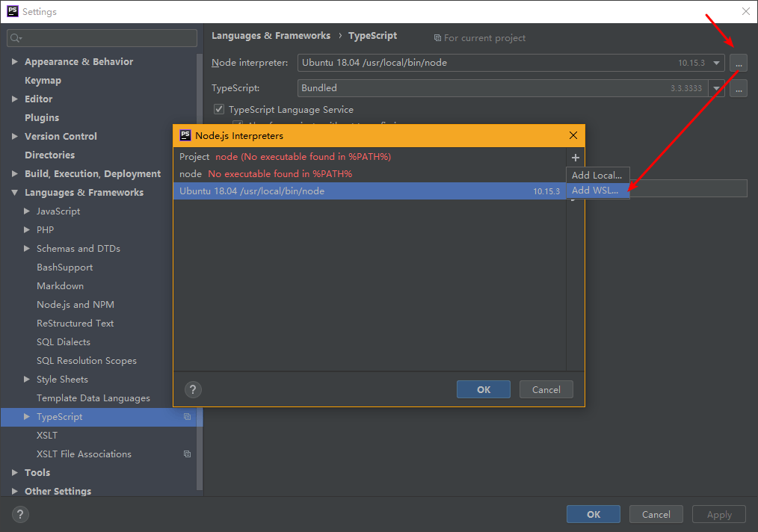This screenshot has width=758, height=532.
Task: Open BashSupport settings page
Action: 65,267
